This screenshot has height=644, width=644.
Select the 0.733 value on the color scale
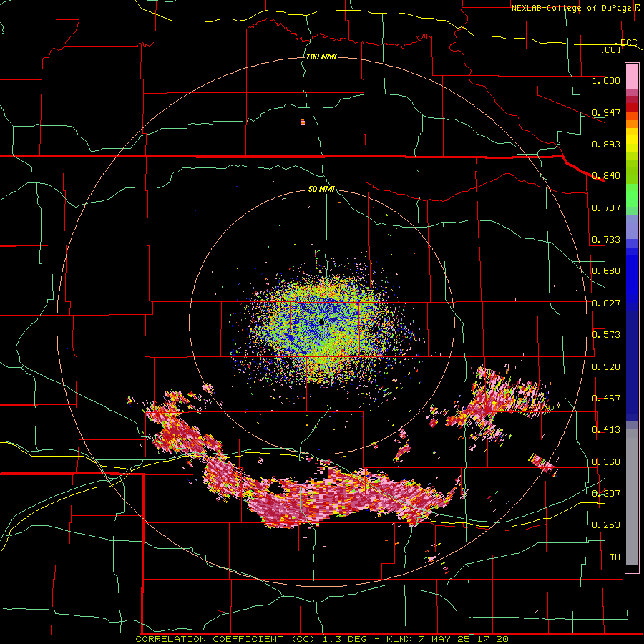606,240
